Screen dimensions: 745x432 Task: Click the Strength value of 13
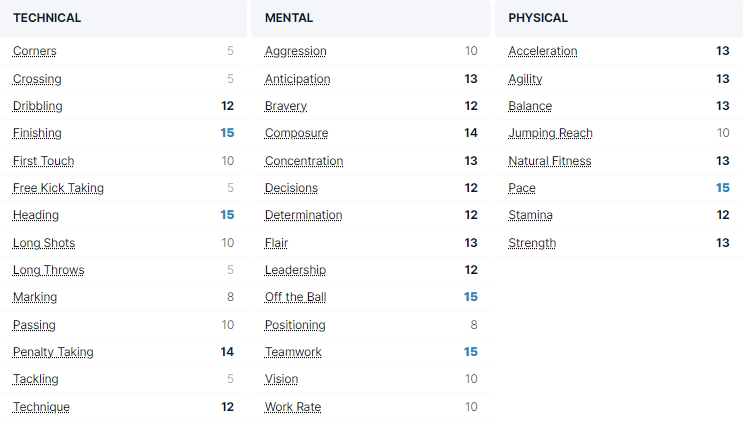pyautogui.click(x=722, y=243)
